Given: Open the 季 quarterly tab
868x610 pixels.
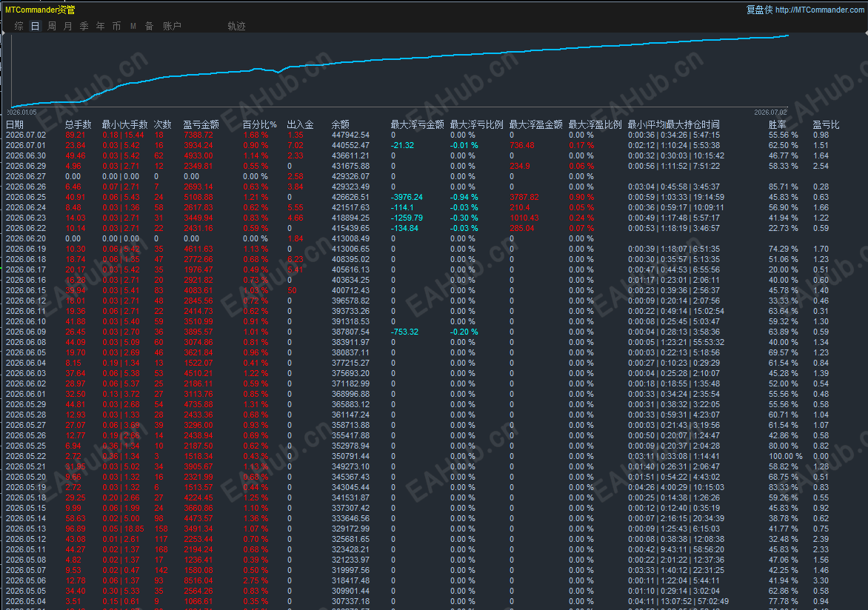Looking at the screenshot, I should (84, 26).
